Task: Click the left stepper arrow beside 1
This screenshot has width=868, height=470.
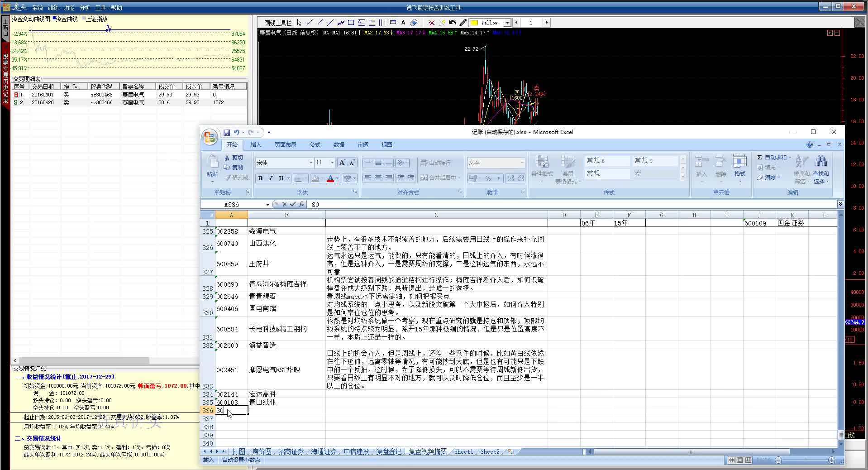Action: tap(516, 23)
